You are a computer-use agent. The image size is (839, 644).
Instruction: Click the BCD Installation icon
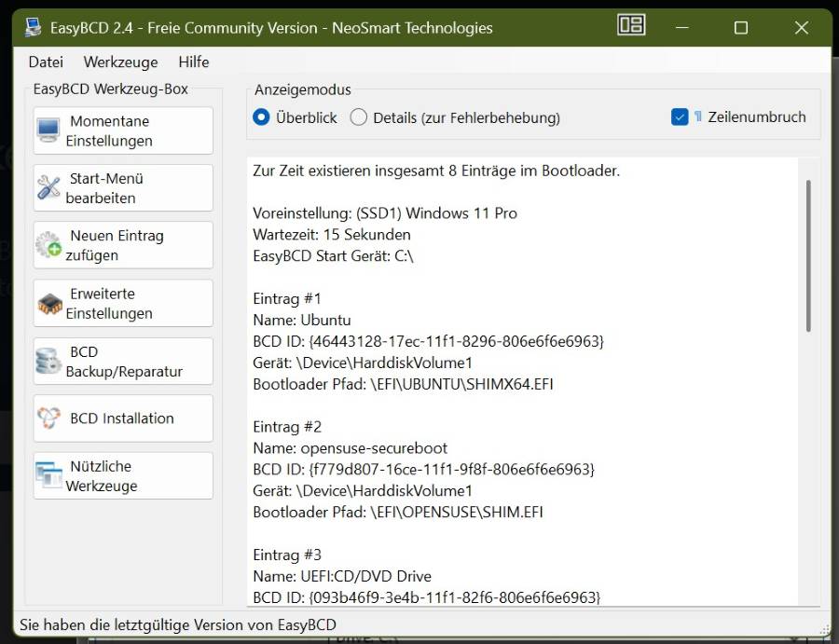[x=48, y=418]
